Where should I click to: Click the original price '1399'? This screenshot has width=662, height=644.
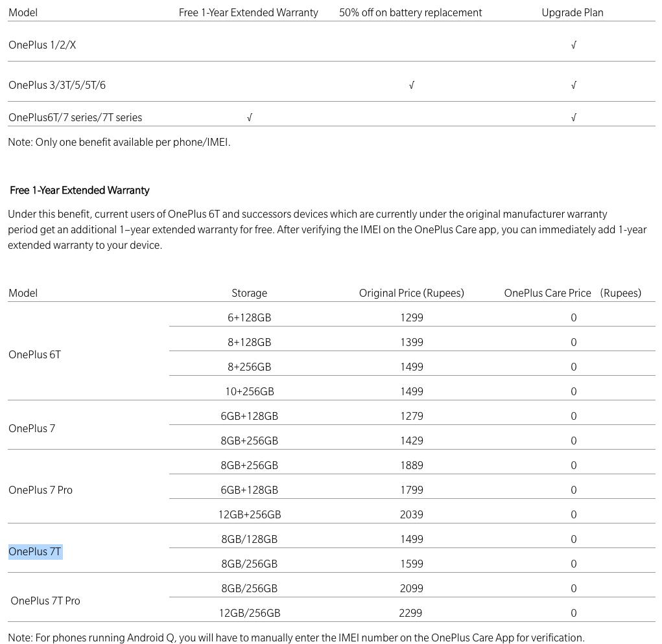pyautogui.click(x=412, y=342)
